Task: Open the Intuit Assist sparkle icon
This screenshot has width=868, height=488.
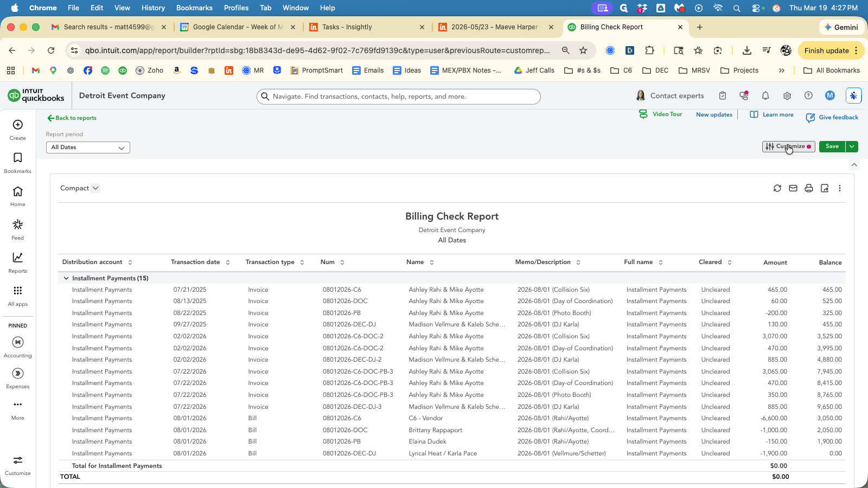Action: tap(853, 96)
